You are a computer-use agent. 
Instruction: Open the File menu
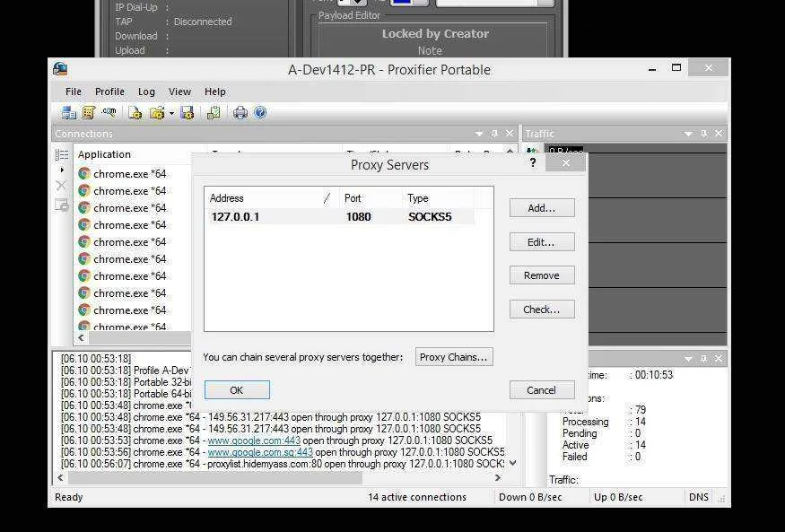(x=74, y=92)
